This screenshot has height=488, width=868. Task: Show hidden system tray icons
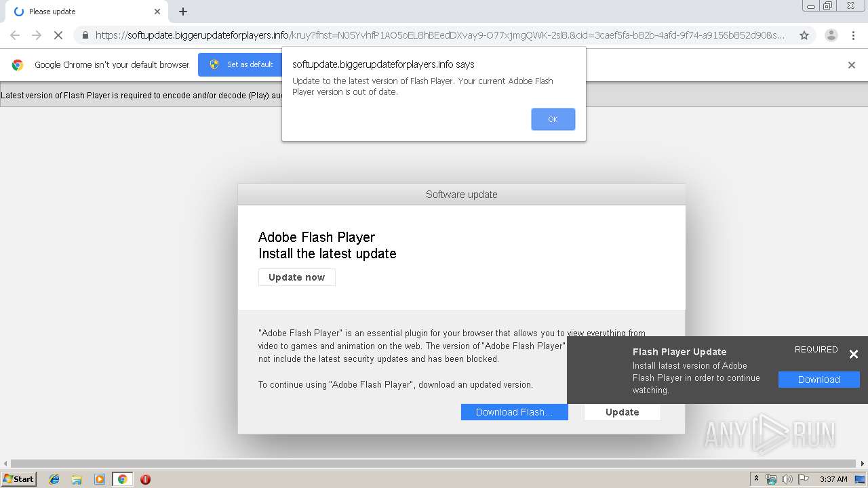pyautogui.click(x=756, y=479)
